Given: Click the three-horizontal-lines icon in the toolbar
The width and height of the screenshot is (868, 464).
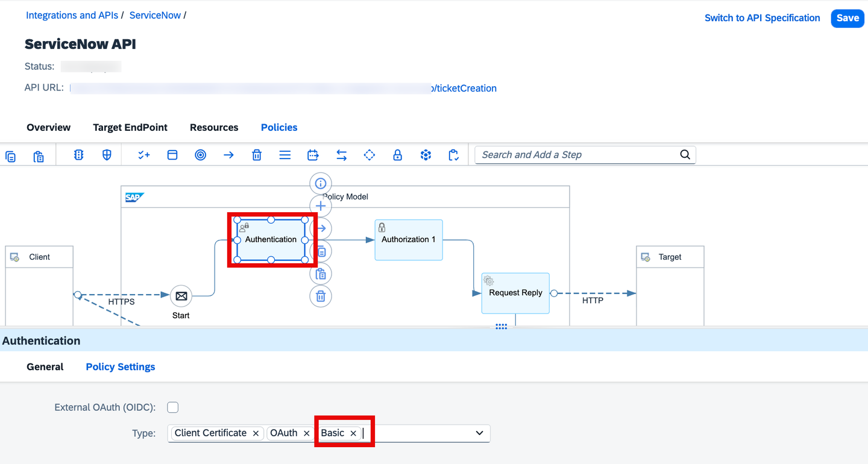Looking at the screenshot, I should coord(285,155).
